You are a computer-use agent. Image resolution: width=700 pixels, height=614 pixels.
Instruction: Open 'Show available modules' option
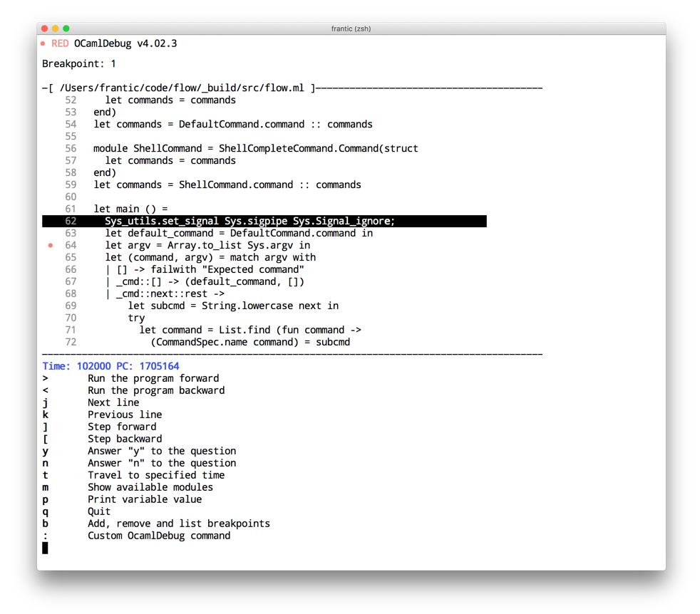click(150, 487)
